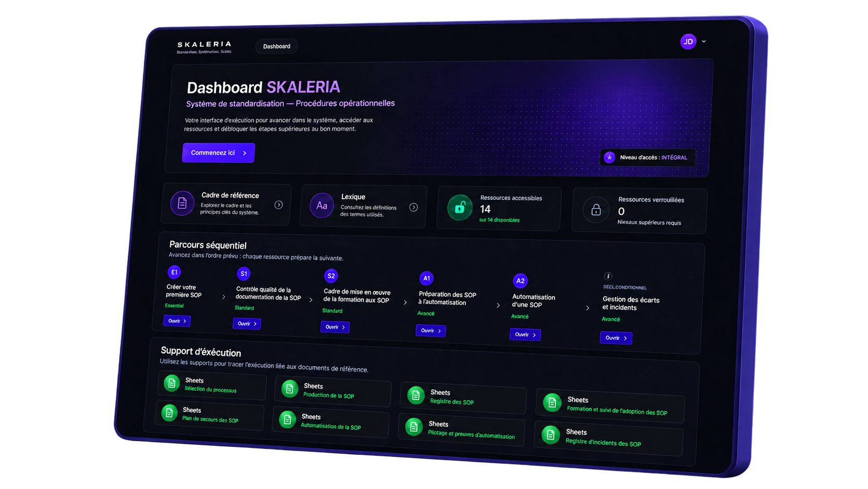Open 'Pilotage et preuves d'automatisation' link
Image resolution: width=868 pixels, height=489 pixels.
471,434
